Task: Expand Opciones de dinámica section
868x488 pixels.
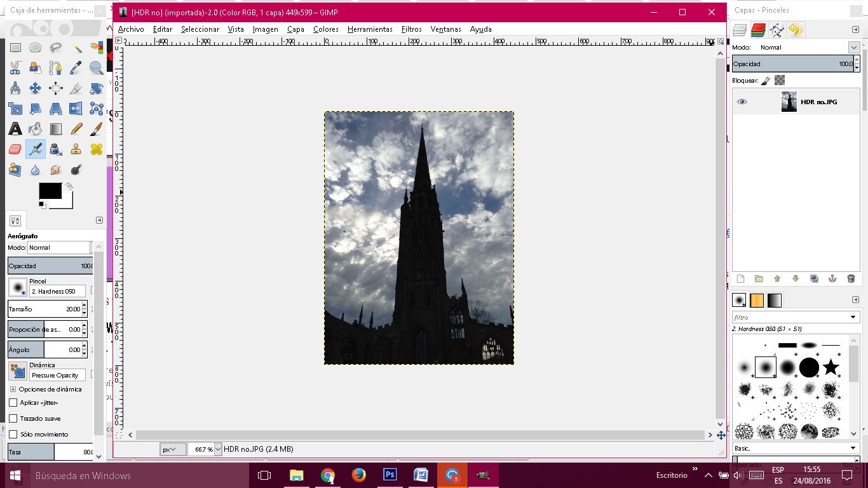Action: (13, 389)
